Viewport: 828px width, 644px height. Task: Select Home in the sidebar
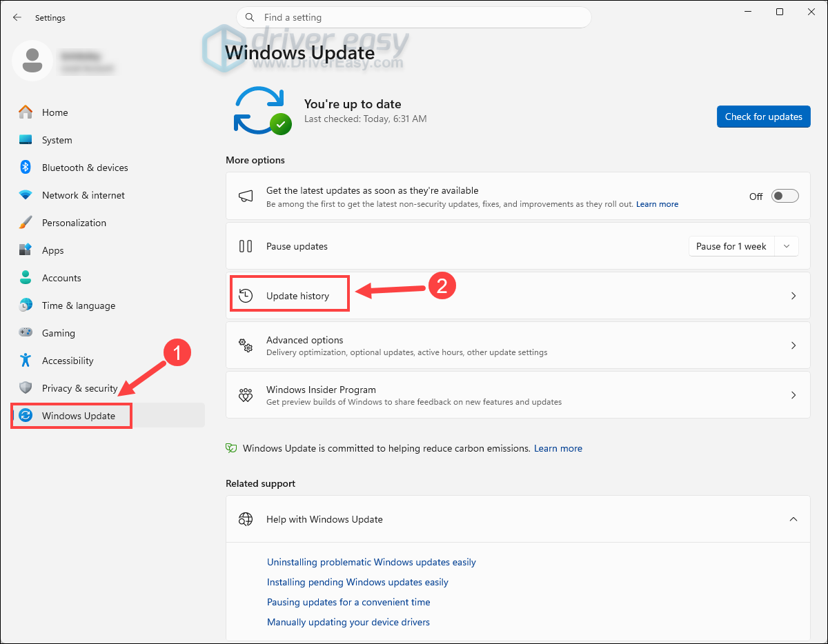108,112
